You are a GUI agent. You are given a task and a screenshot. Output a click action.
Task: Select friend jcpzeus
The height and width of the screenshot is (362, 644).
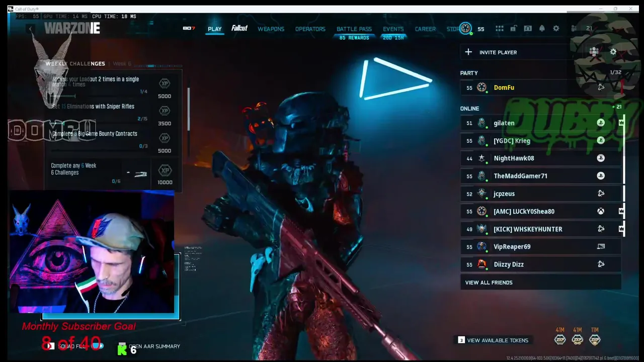point(541,194)
